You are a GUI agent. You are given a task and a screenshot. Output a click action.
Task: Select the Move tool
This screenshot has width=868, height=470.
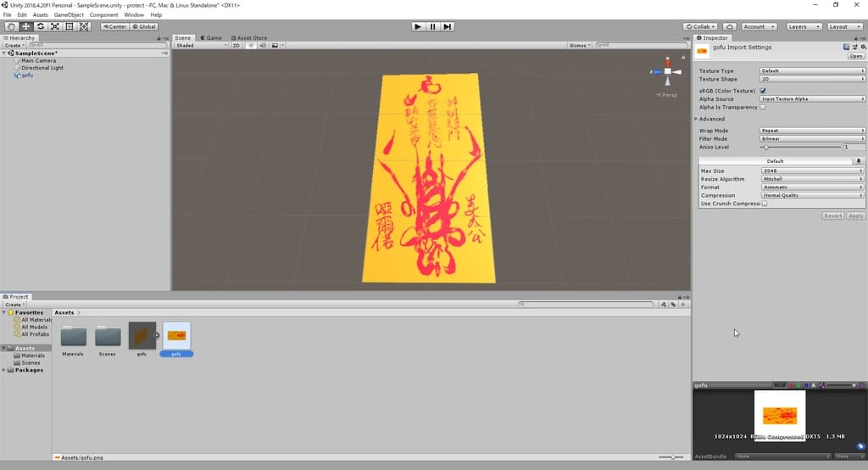coord(26,26)
